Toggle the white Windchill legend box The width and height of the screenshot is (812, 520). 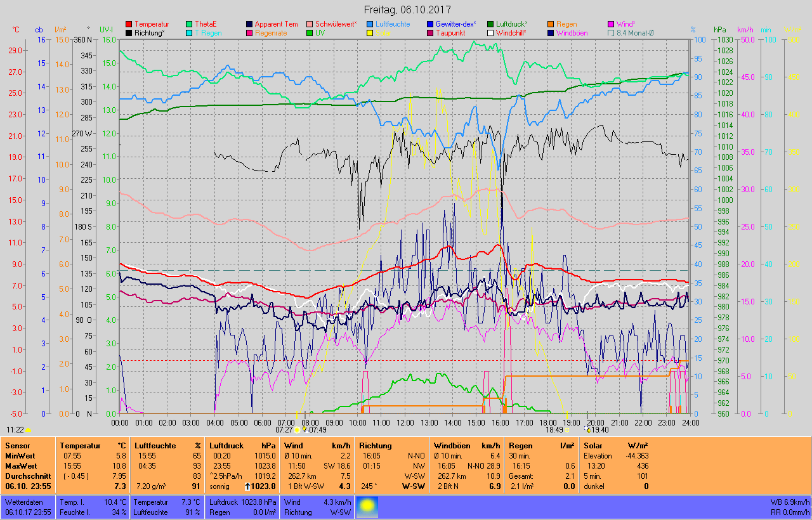click(490, 33)
